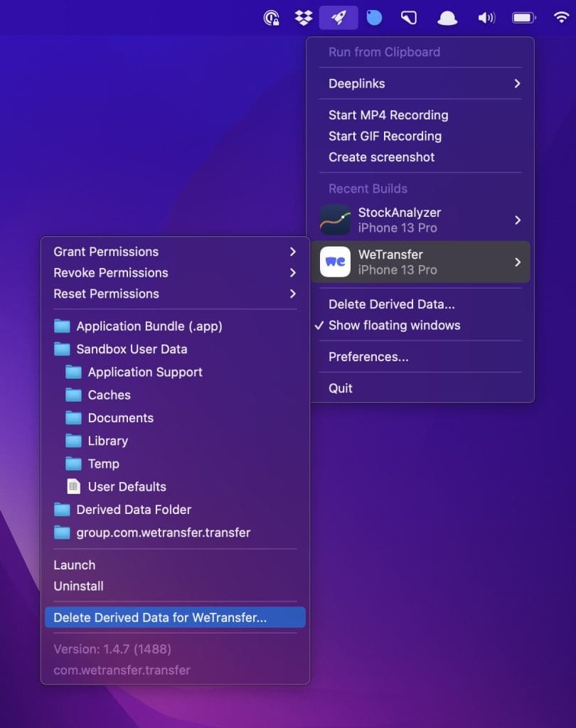Viewport: 576px width, 728px height.
Task: Select Delete Derived Data for WeTransfer…
Action: click(x=175, y=618)
